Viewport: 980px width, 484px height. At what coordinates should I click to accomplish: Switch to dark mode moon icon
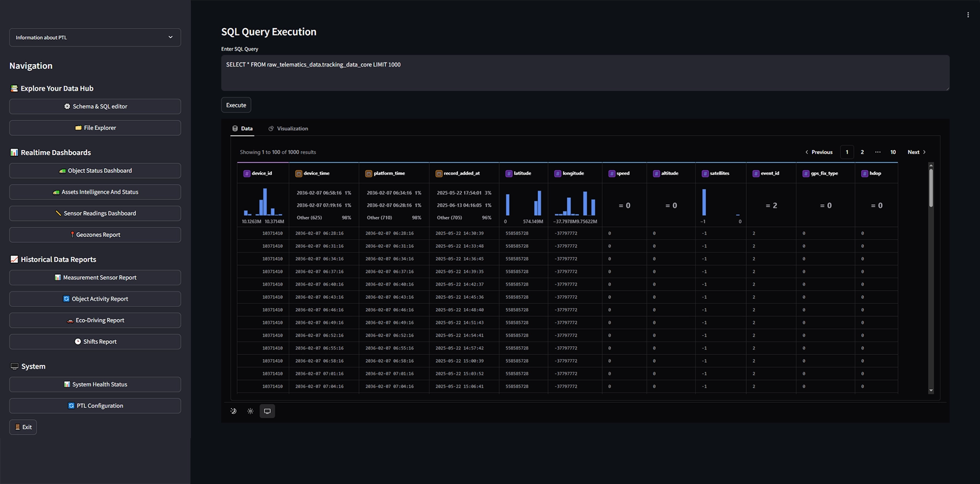[234, 411]
